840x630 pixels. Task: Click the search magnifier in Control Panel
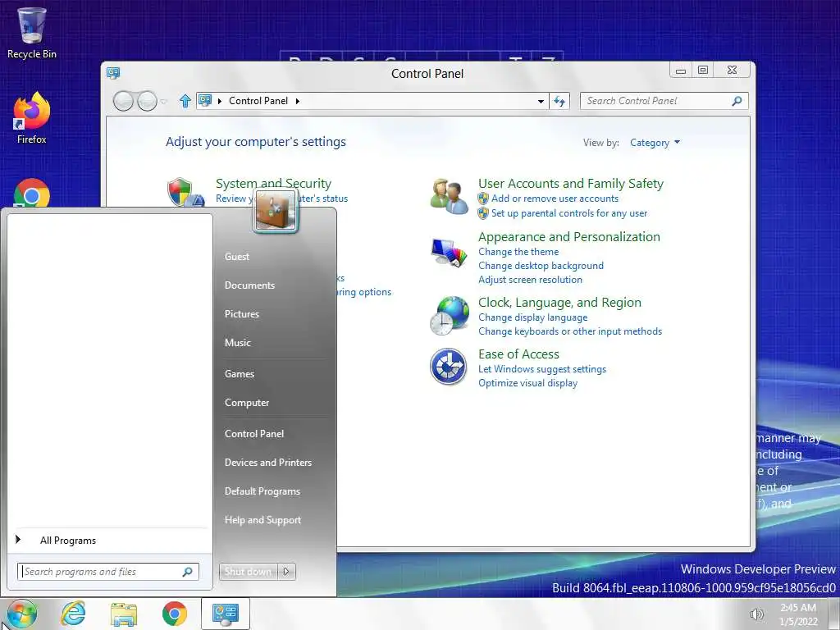click(737, 101)
